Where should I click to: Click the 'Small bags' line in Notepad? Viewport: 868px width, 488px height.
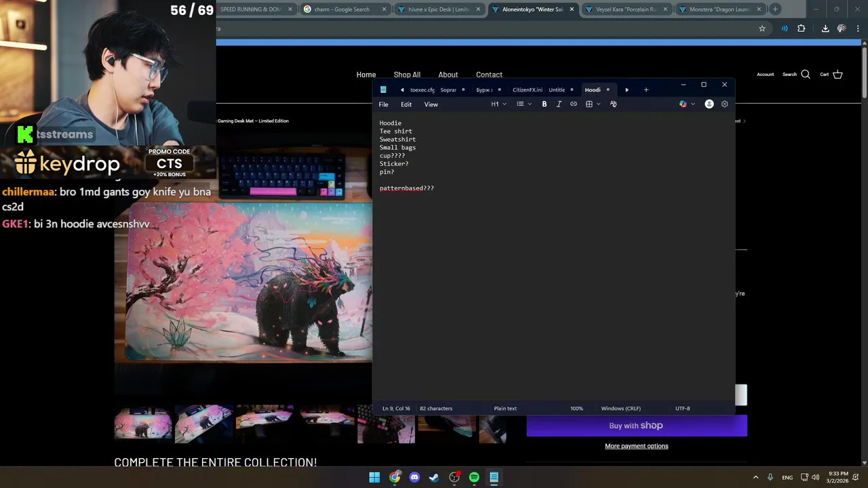pyautogui.click(x=397, y=148)
